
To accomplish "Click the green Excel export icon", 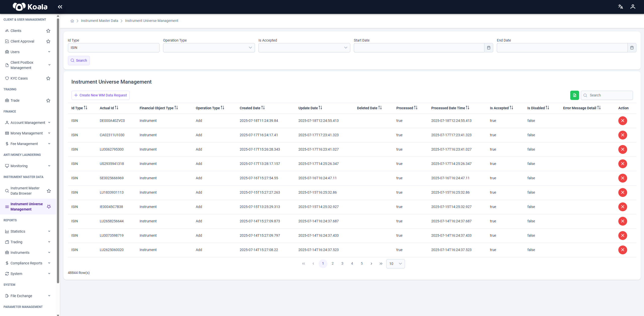I will click(575, 95).
